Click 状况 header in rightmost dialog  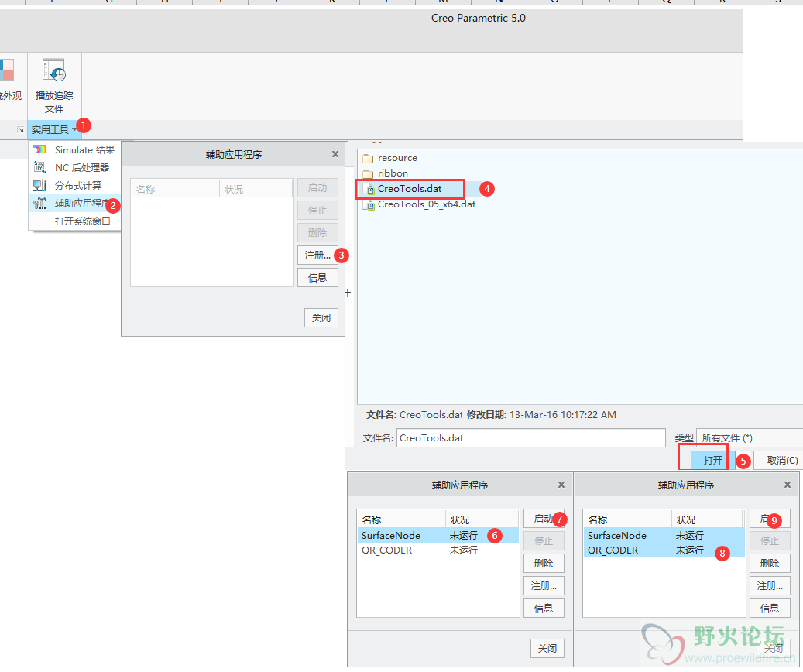click(x=708, y=519)
